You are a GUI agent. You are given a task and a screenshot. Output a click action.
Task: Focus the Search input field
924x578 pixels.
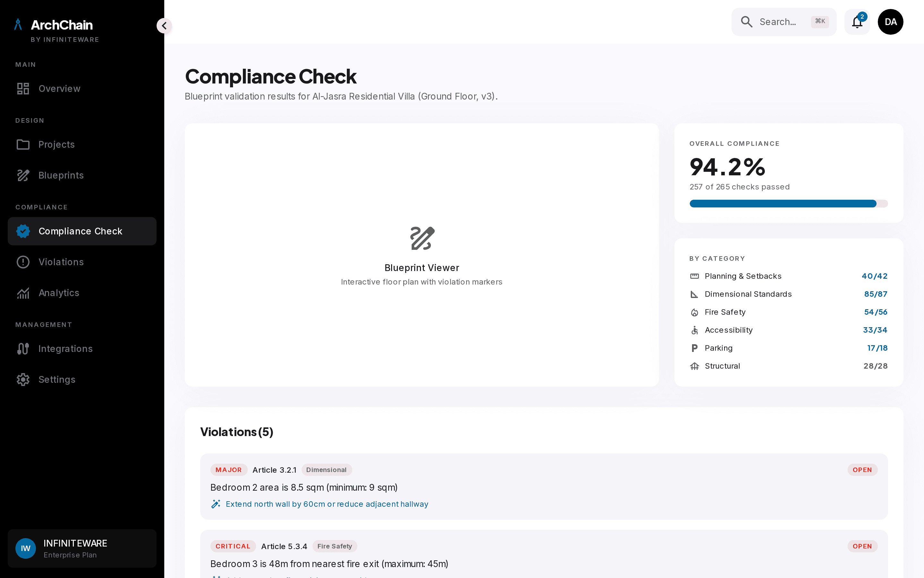coord(784,22)
